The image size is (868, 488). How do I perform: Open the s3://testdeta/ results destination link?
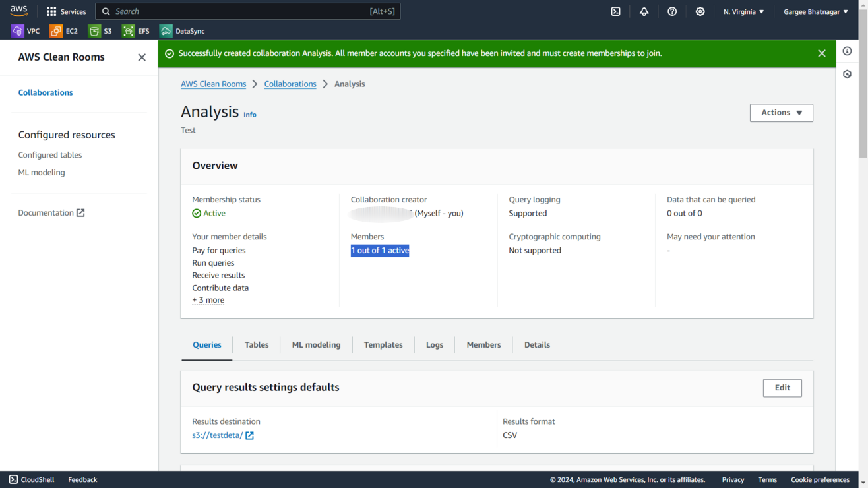click(x=218, y=435)
